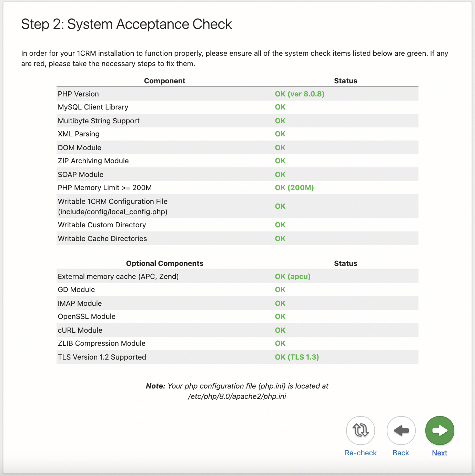Select 'TLS Version 1.2 Supported' label

102,357
